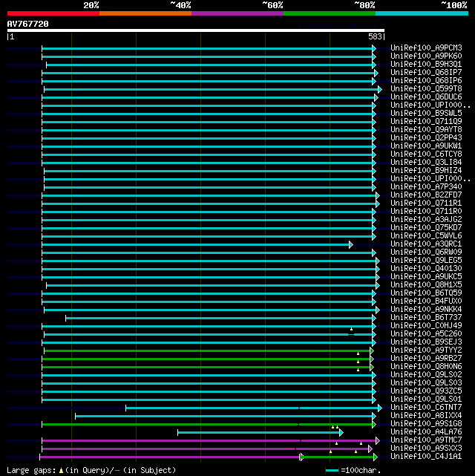Click the orange ~40% legend segment

(x=145, y=13)
